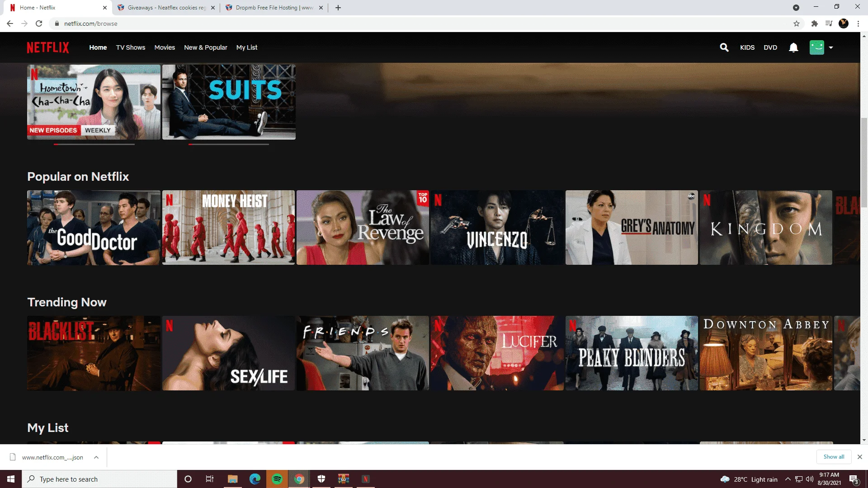Open Netflix search
Viewport: 868px width, 488px height.
[x=724, y=47]
